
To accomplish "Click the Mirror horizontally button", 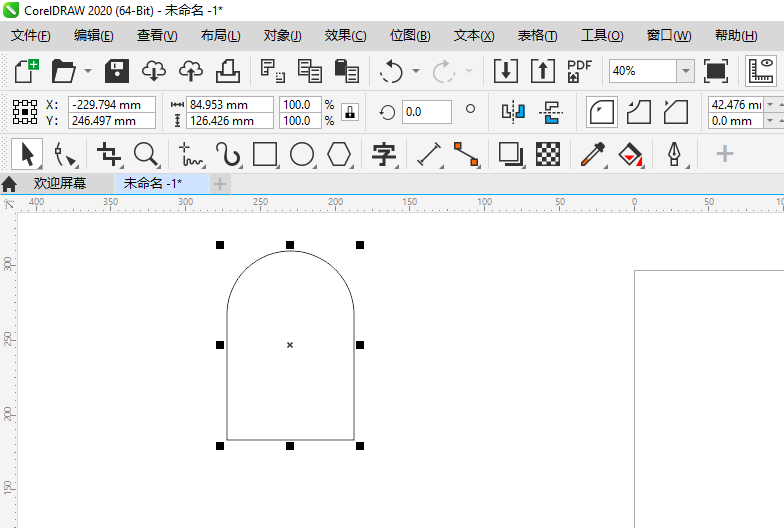I will 513,111.
